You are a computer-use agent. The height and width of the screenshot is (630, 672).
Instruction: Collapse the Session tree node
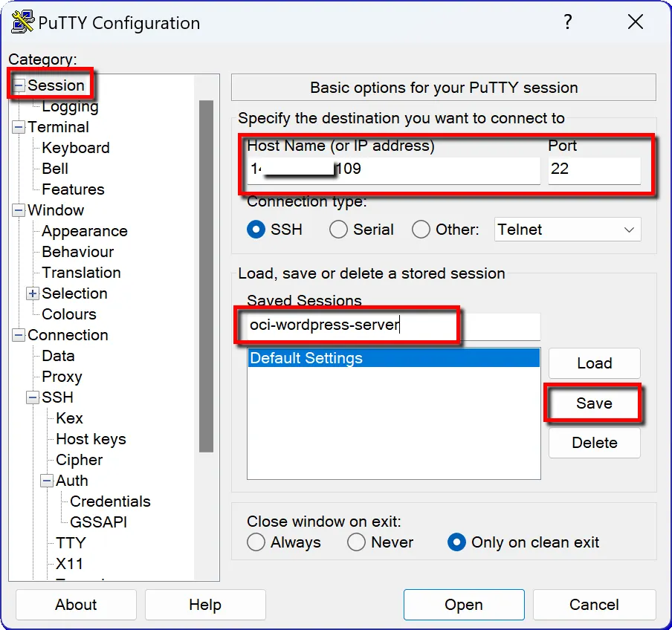pyautogui.click(x=19, y=85)
